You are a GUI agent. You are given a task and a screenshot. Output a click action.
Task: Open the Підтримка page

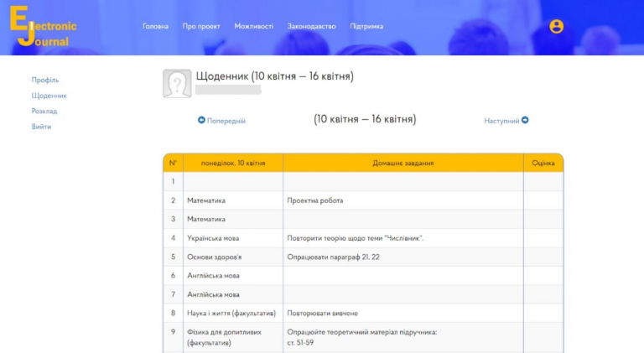[366, 26]
